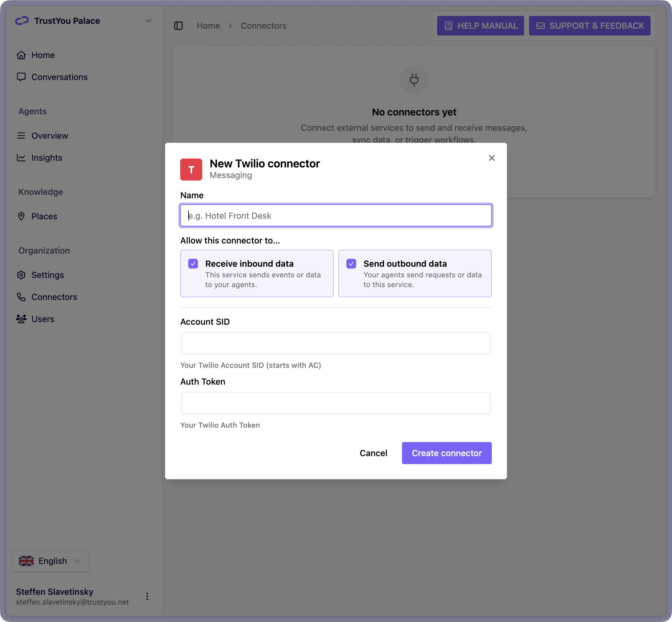Click the red Twilio T logo
This screenshot has height=622, width=672.
(191, 169)
